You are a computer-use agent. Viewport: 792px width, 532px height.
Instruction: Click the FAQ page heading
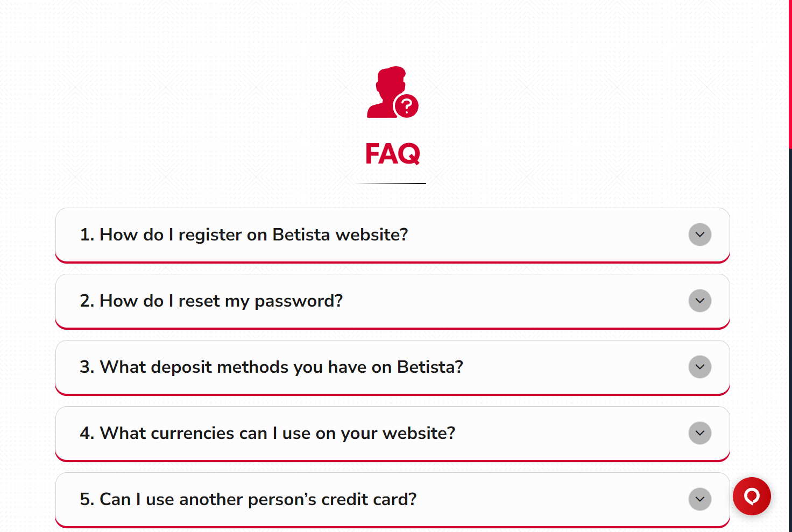click(392, 153)
